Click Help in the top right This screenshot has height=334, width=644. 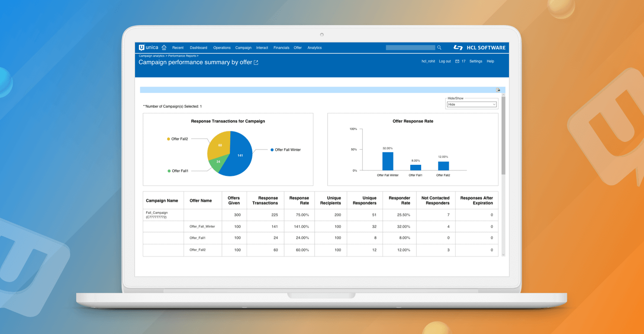[x=490, y=61]
